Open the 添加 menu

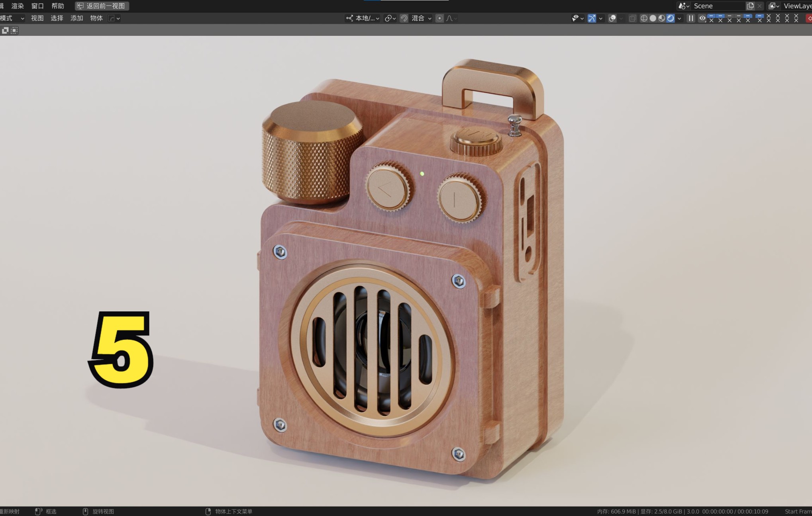(76, 18)
